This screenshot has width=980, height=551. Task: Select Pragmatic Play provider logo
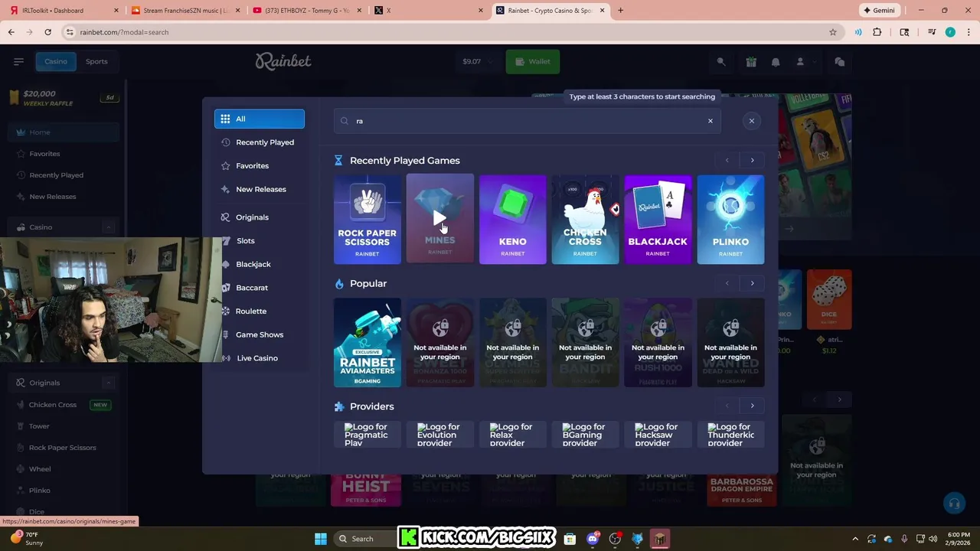(x=367, y=434)
